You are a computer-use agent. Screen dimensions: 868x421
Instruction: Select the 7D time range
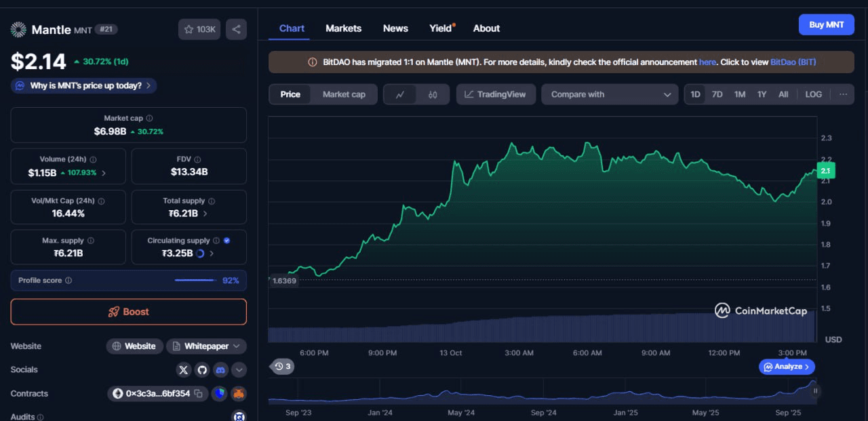(x=717, y=94)
